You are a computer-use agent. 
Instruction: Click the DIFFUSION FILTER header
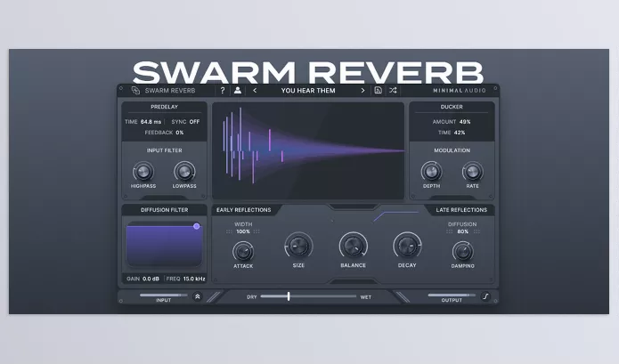coord(164,210)
